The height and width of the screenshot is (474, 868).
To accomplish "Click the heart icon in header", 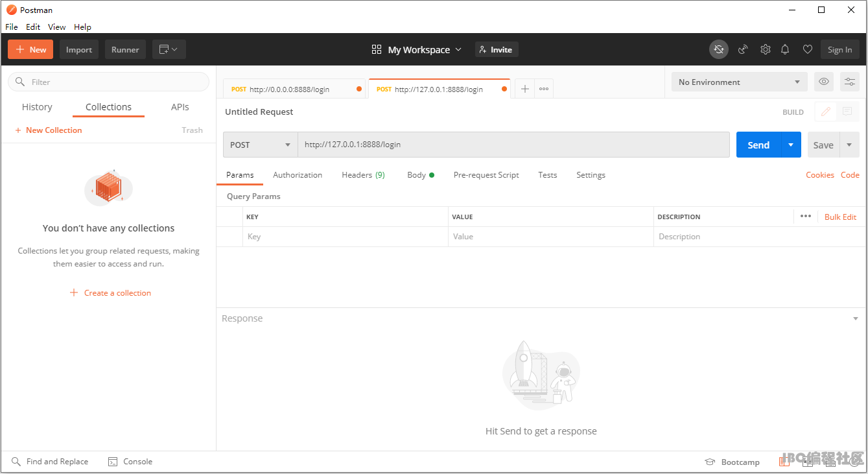I will tap(807, 49).
